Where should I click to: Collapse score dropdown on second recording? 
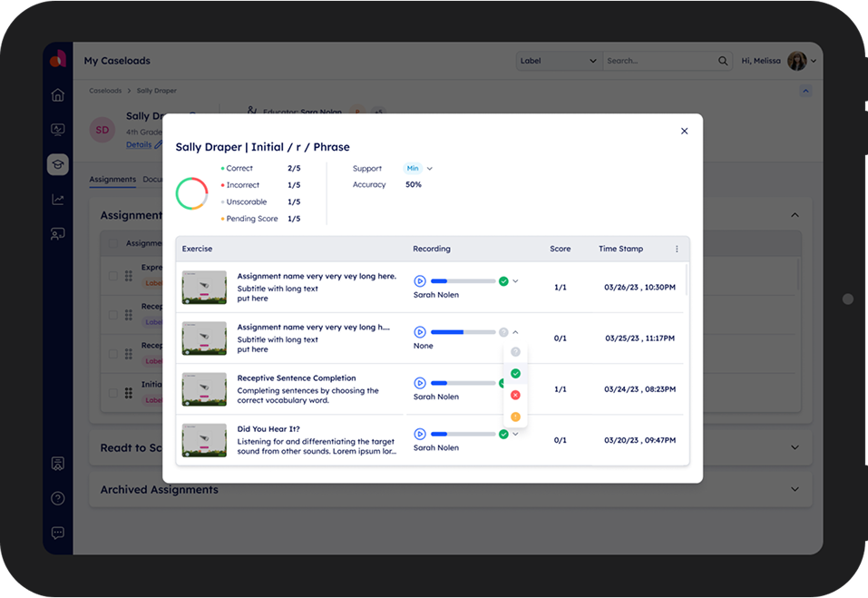[x=515, y=333]
